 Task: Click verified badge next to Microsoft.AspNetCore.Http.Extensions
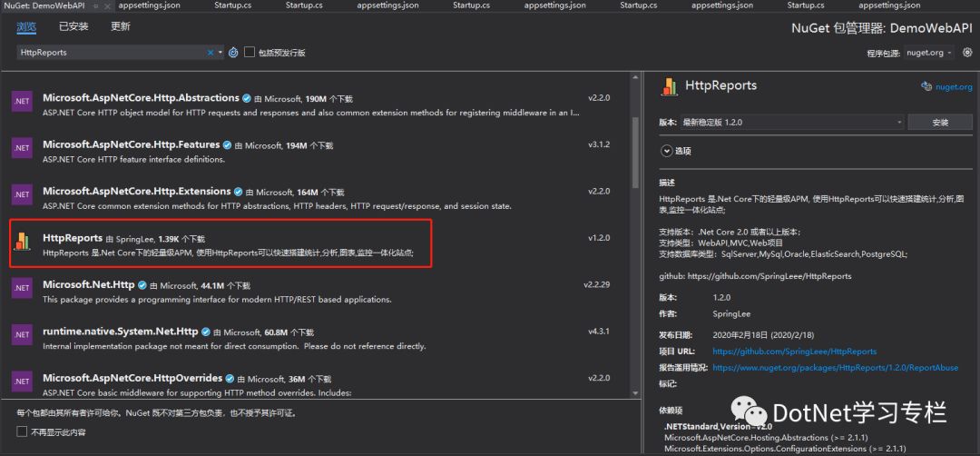tap(239, 192)
